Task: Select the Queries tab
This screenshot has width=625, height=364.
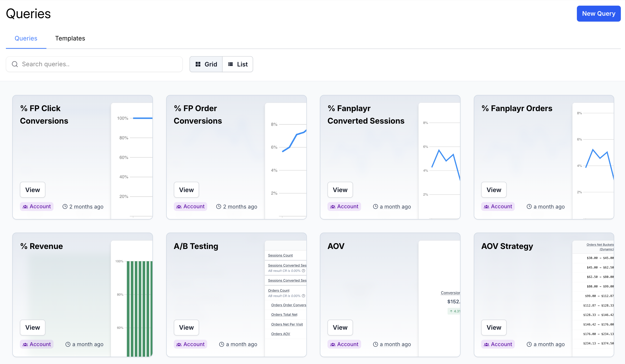Action: 26,39
